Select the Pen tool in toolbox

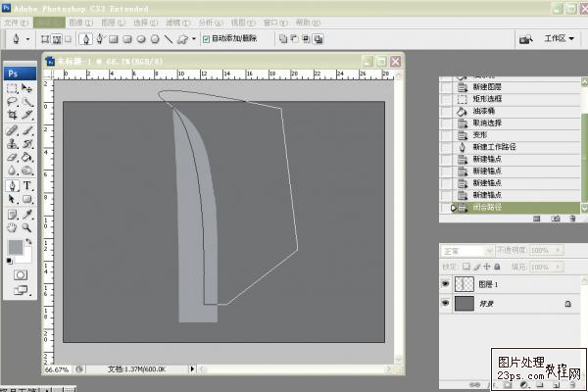point(12,185)
